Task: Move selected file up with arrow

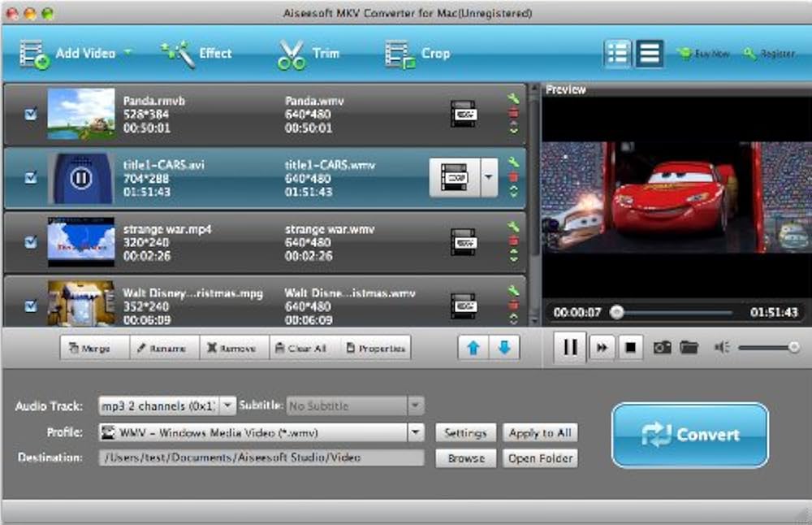Action: (x=473, y=348)
